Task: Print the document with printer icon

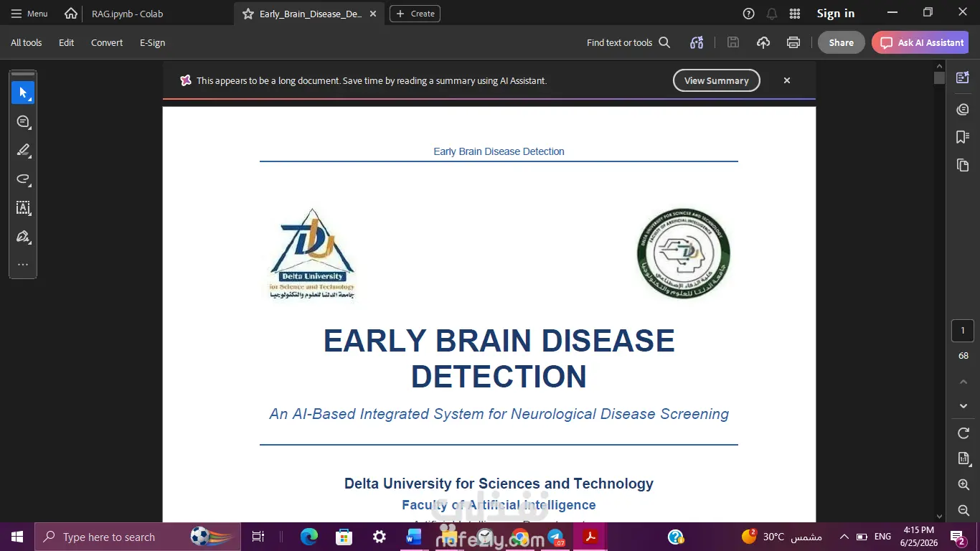Action: point(793,42)
